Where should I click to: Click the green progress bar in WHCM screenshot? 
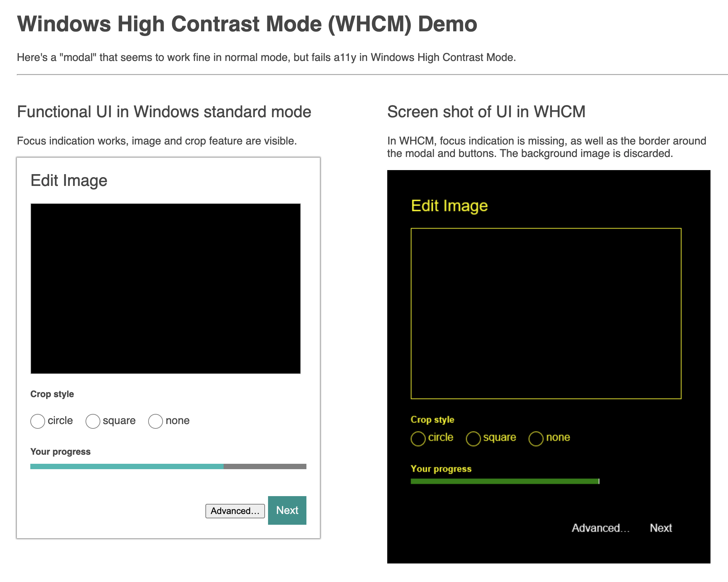(504, 481)
